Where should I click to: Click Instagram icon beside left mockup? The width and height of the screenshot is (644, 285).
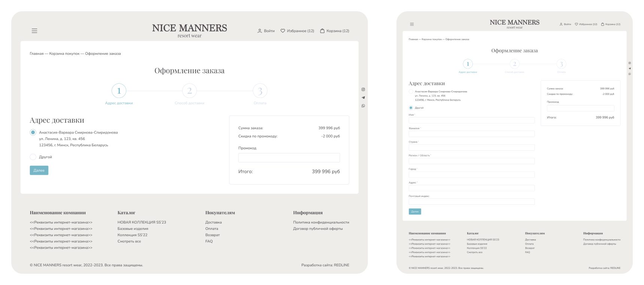[x=363, y=89]
